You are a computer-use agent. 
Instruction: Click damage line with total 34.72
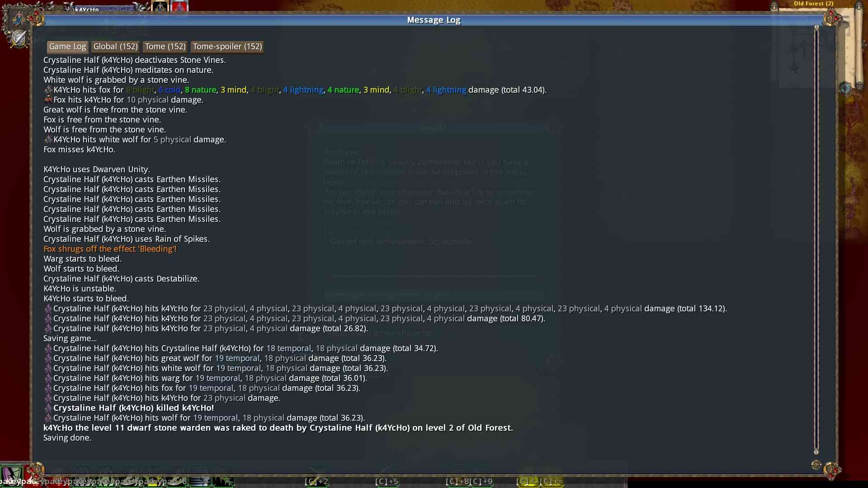tap(241, 348)
